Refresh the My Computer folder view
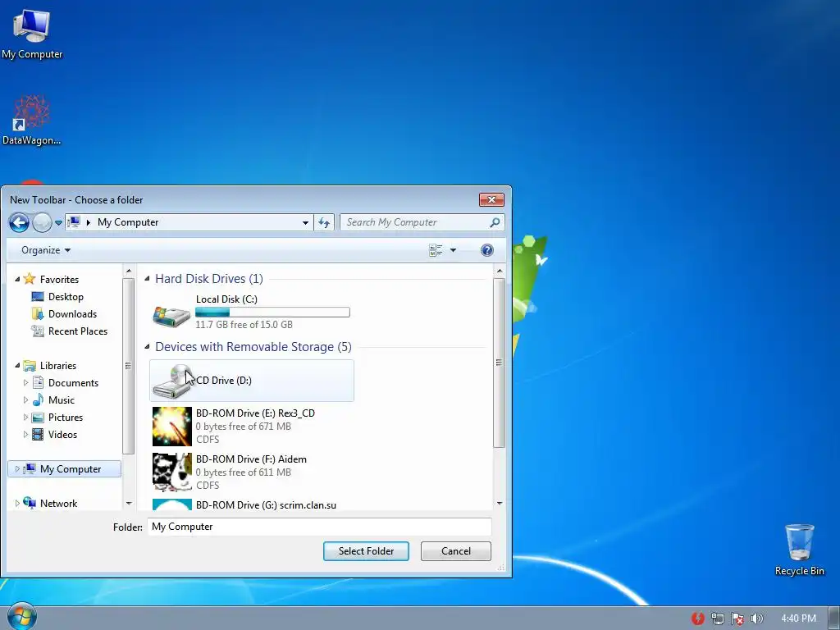 pyautogui.click(x=324, y=222)
